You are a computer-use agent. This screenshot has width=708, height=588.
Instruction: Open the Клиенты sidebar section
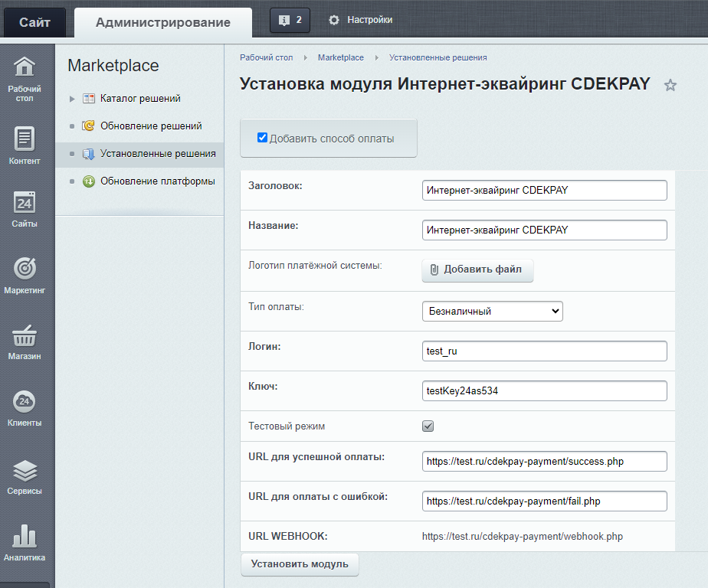point(25,408)
